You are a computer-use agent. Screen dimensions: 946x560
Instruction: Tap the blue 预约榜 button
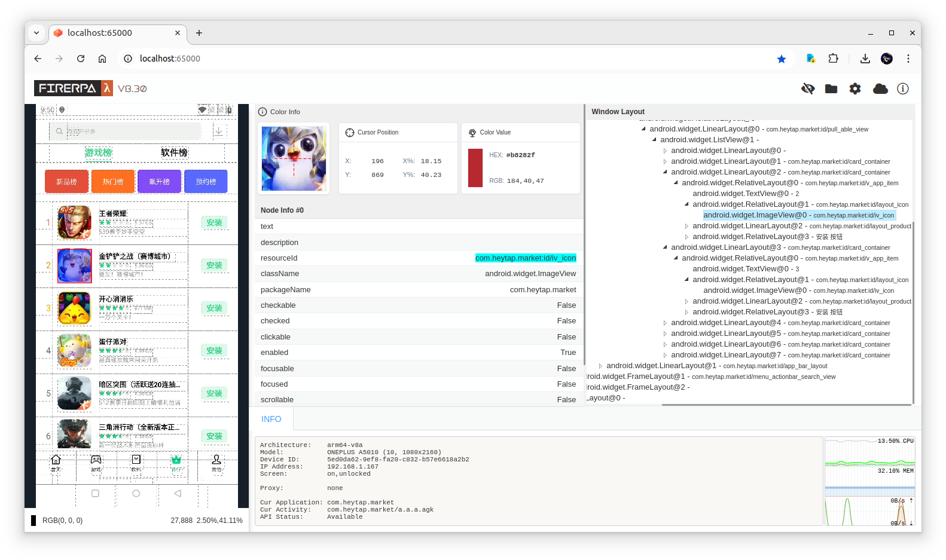tap(206, 182)
